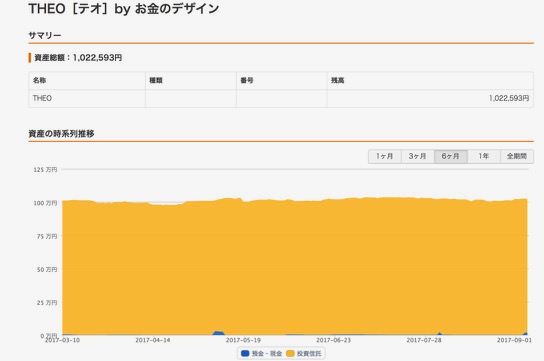Click the 番号 column header
The width and height of the screenshot is (544, 361).
(282, 80)
